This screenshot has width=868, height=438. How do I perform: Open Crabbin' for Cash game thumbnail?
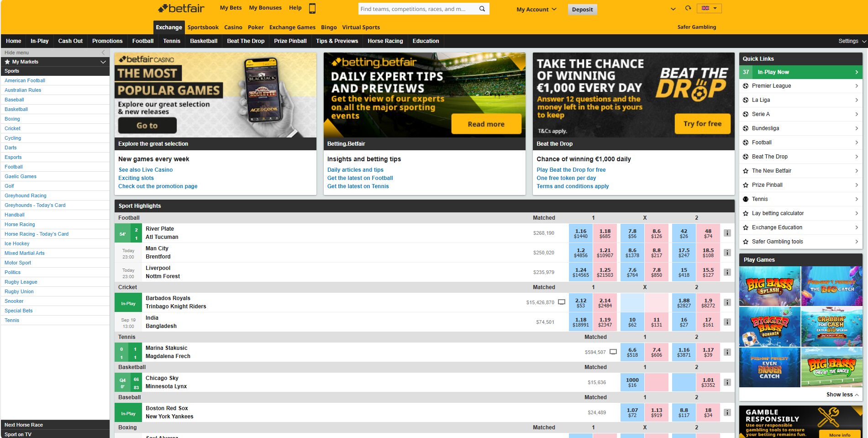832,327
